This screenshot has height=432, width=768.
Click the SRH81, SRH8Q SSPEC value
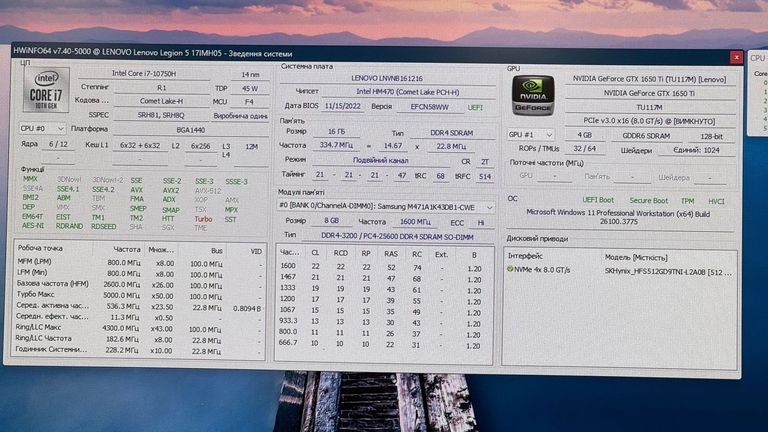coord(161,116)
